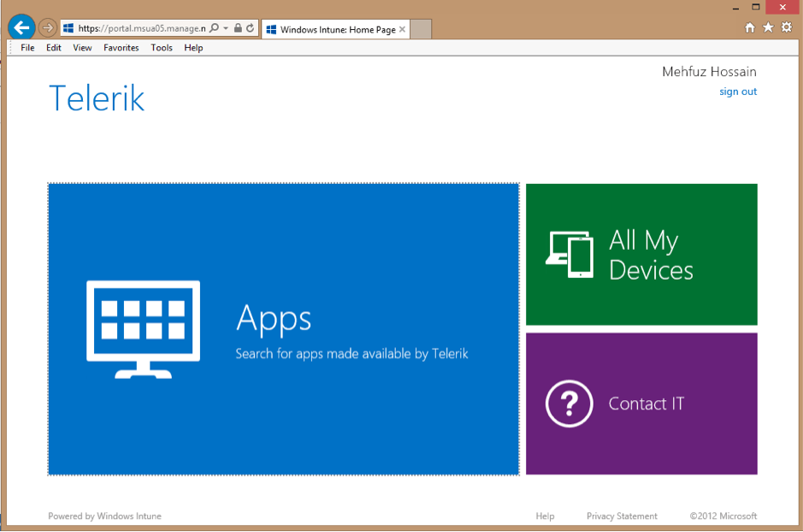The height and width of the screenshot is (532, 803).
Task: Click the sign out link
Action: (737, 92)
